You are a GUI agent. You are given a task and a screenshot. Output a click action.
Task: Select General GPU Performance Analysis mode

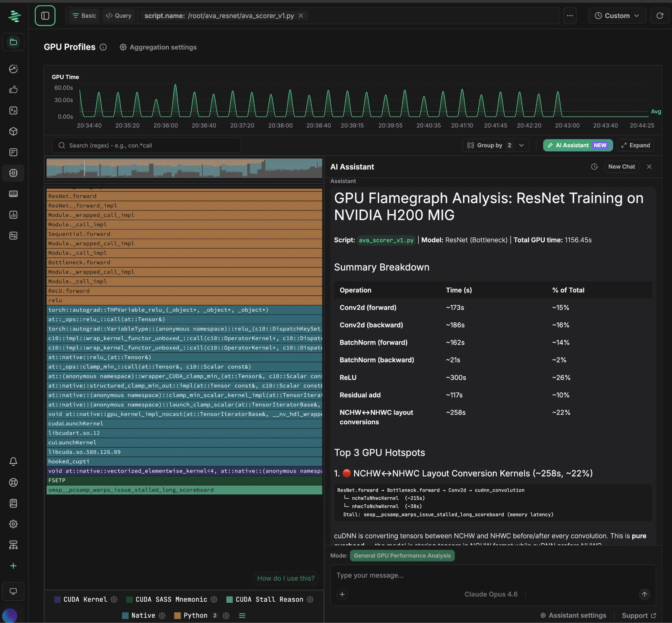[402, 555]
